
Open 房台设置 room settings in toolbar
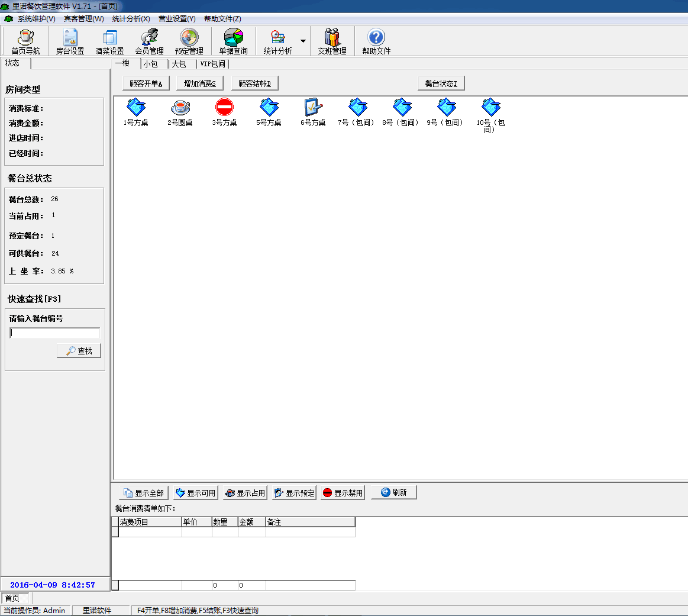click(70, 41)
